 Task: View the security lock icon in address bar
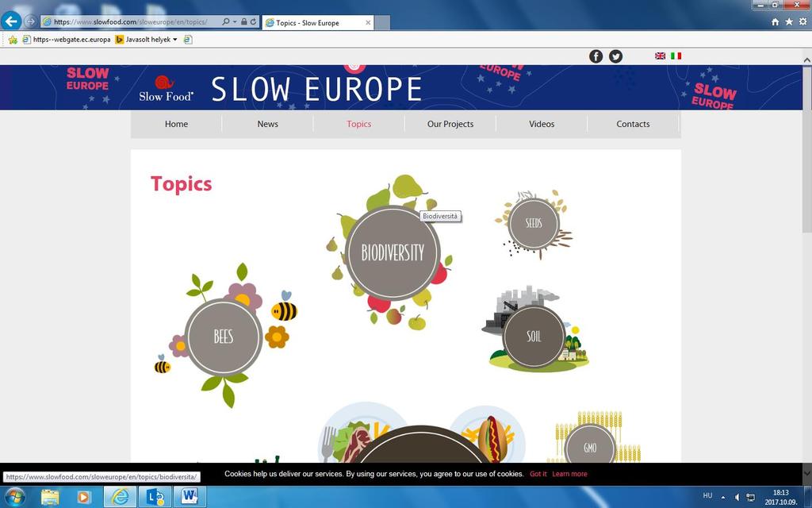(x=244, y=21)
